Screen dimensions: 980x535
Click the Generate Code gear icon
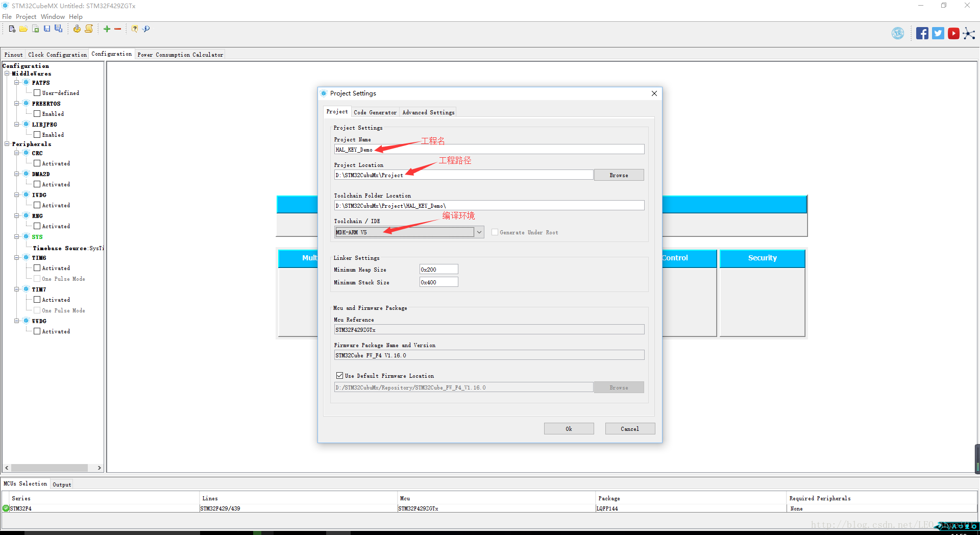click(x=77, y=29)
